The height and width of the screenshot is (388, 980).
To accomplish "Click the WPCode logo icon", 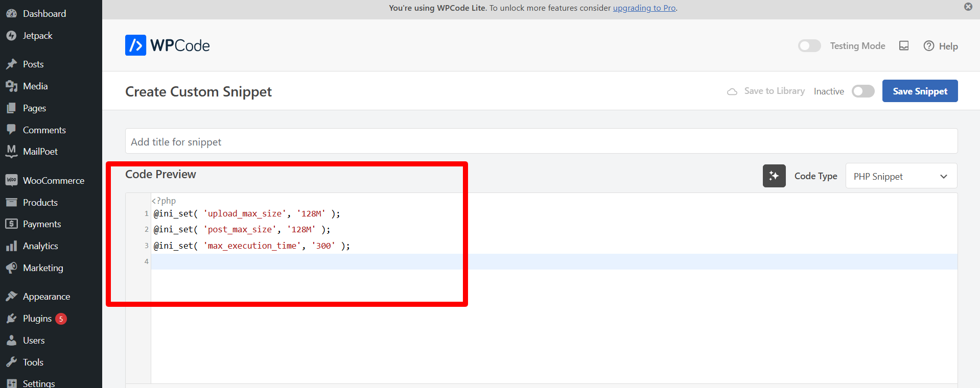I will pos(135,45).
